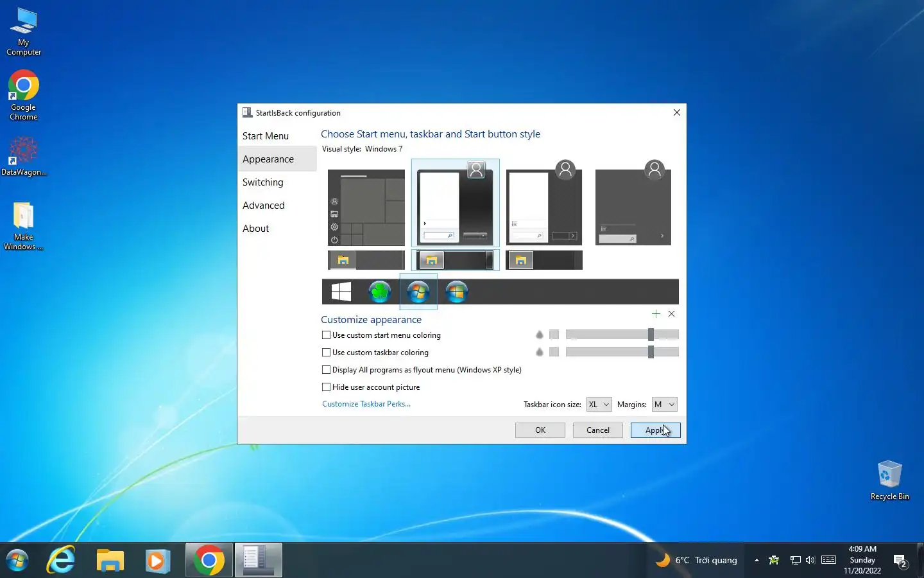Screen dimensions: 924x578
Task: Enable Use custom start menu coloring
Action: click(x=326, y=335)
